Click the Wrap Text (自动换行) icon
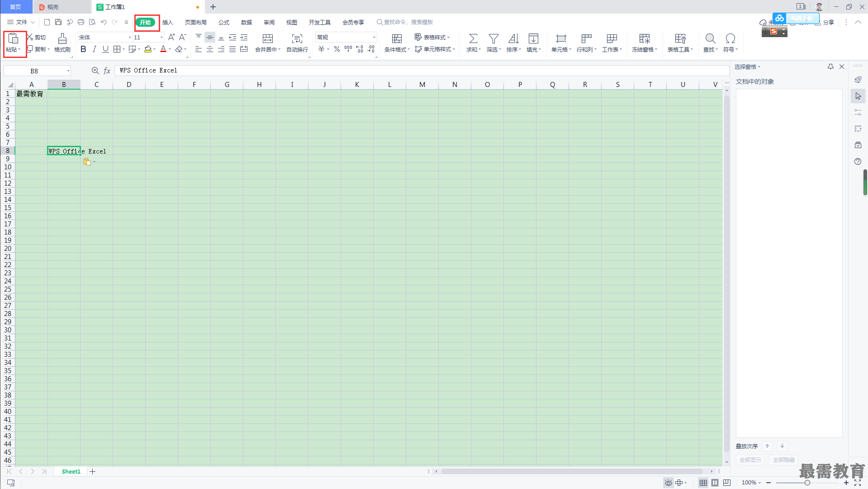868x489 pixels. [297, 39]
